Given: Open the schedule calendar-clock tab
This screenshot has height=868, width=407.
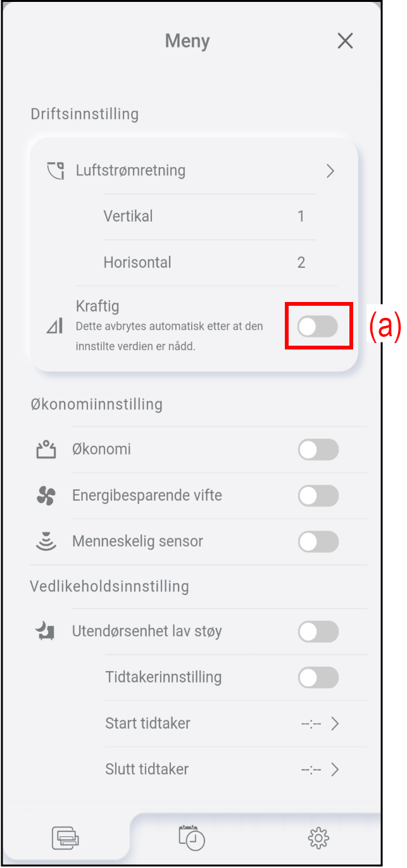Looking at the screenshot, I should [x=192, y=838].
